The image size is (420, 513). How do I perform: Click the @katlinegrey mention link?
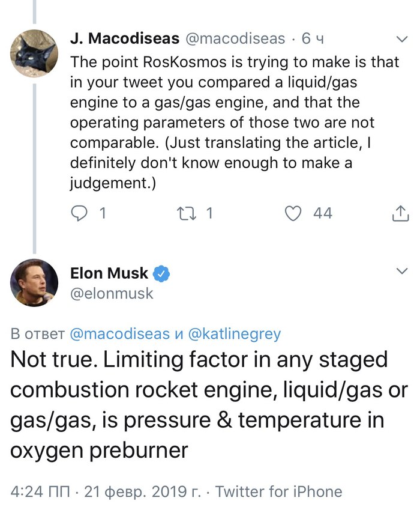coord(235,334)
